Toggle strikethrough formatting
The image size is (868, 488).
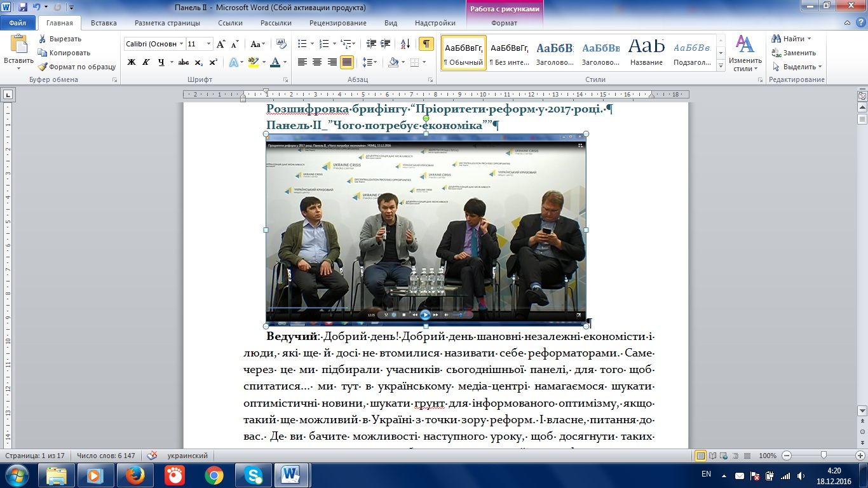pos(184,62)
